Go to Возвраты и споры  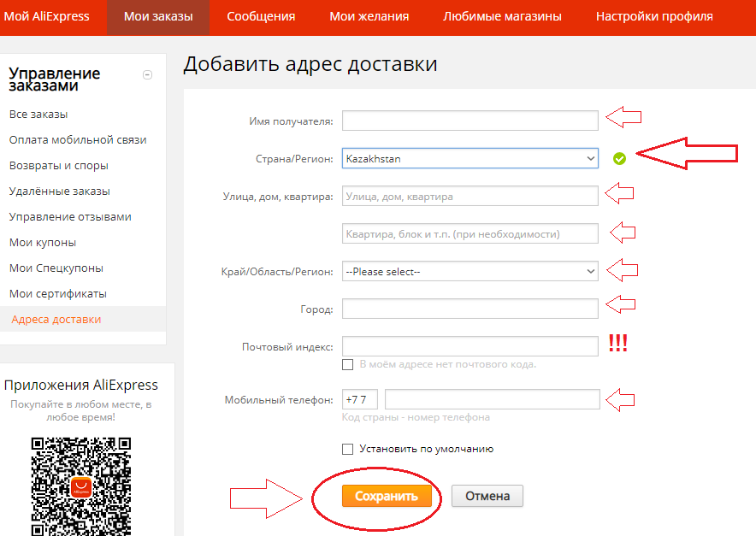(59, 165)
